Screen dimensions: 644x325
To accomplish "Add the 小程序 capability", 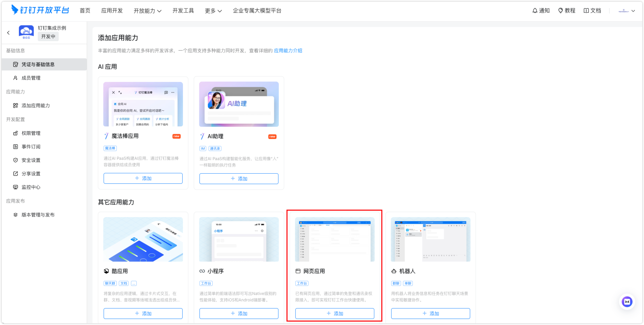I will coord(239,314).
